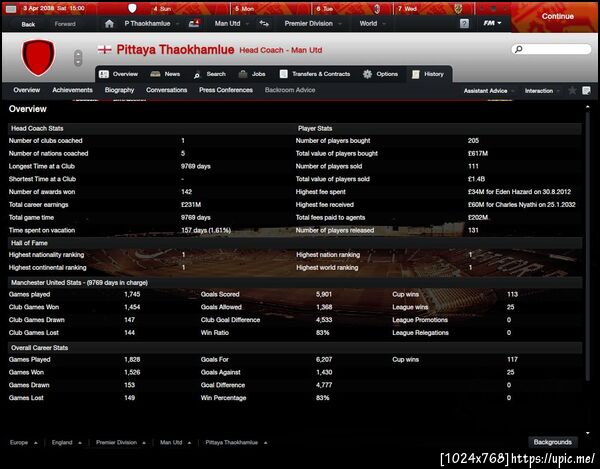Image resolution: width=600 pixels, height=469 pixels.
Task: Click the Man Utd red shield crest
Action: [38, 57]
